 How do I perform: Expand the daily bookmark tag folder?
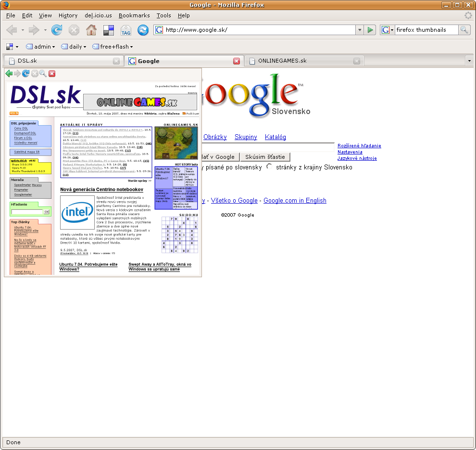click(x=74, y=47)
